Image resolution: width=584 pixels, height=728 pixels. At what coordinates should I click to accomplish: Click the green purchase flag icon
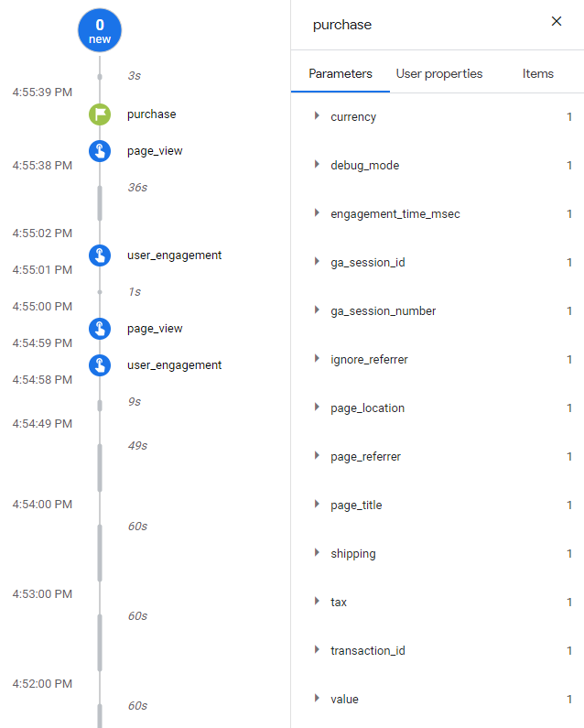(x=100, y=114)
